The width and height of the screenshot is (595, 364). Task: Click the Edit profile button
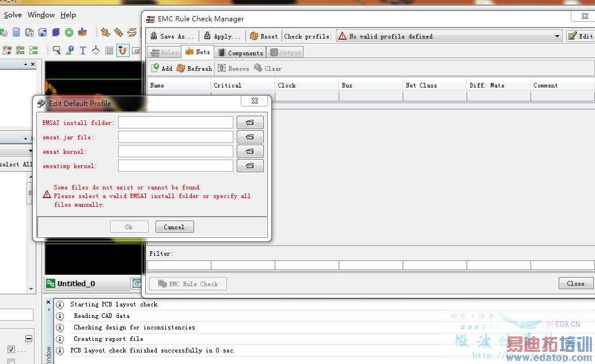(x=581, y=36)
